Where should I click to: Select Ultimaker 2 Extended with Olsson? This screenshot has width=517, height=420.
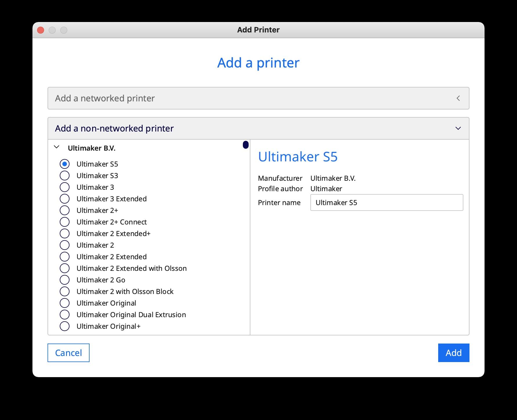(x=64, y=268)
